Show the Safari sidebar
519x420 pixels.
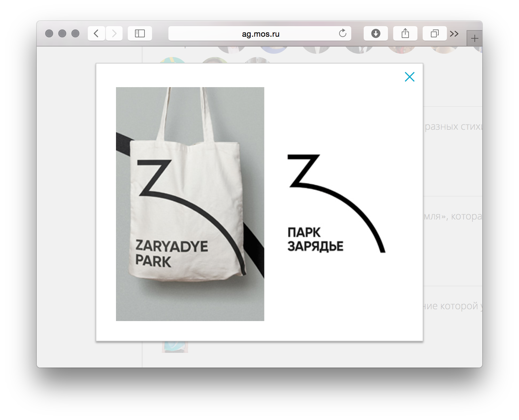[x=140, y=33]
